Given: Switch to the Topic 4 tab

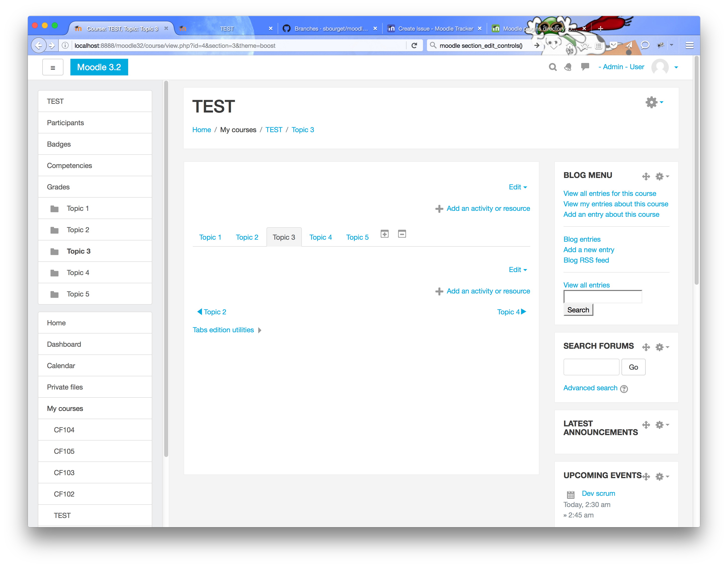Looking at the screenshot, I should pyautogui.click(x=321, y=237).
